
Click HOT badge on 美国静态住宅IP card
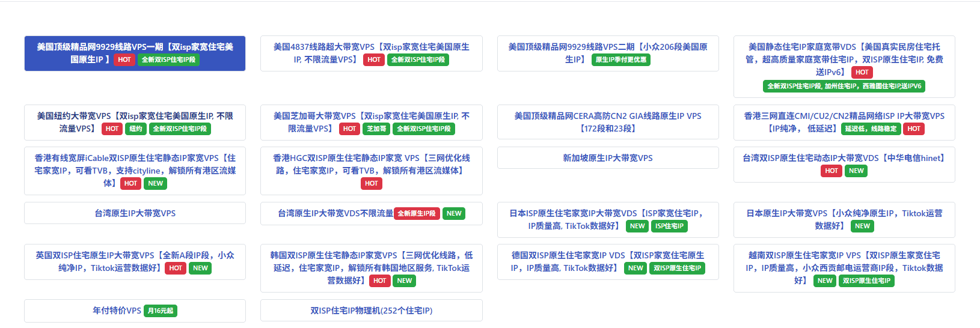tap(862, 72)
